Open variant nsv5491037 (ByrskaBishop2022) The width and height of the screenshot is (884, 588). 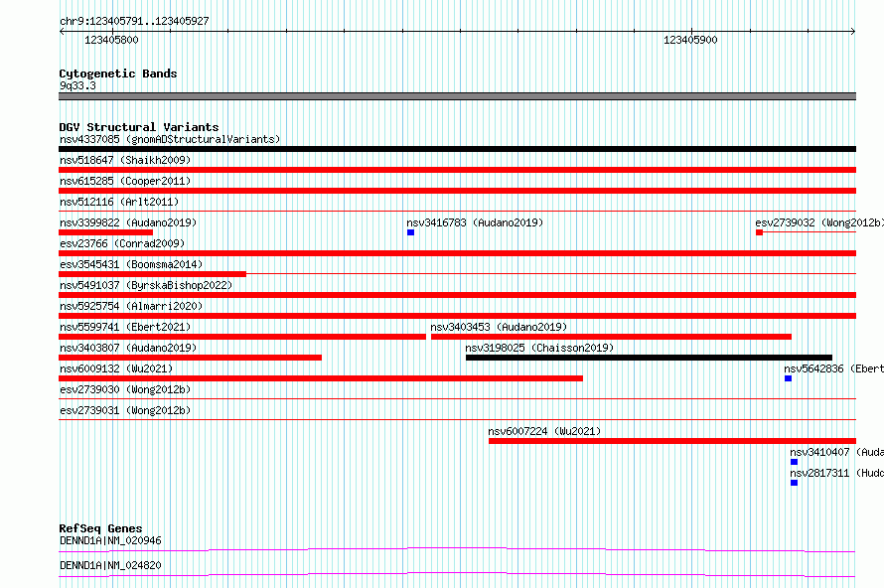146,285
